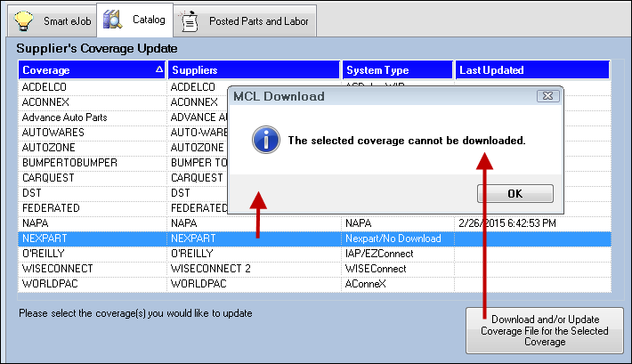This screenshot has width=632, height=364.
Task: Click the Posted Parts and Labor icon
Action: coord(190,20)
